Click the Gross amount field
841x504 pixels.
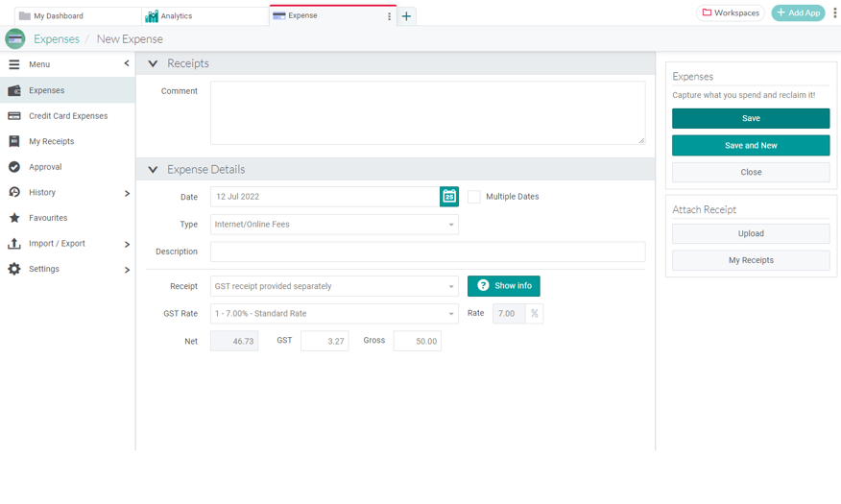[418, 341]
